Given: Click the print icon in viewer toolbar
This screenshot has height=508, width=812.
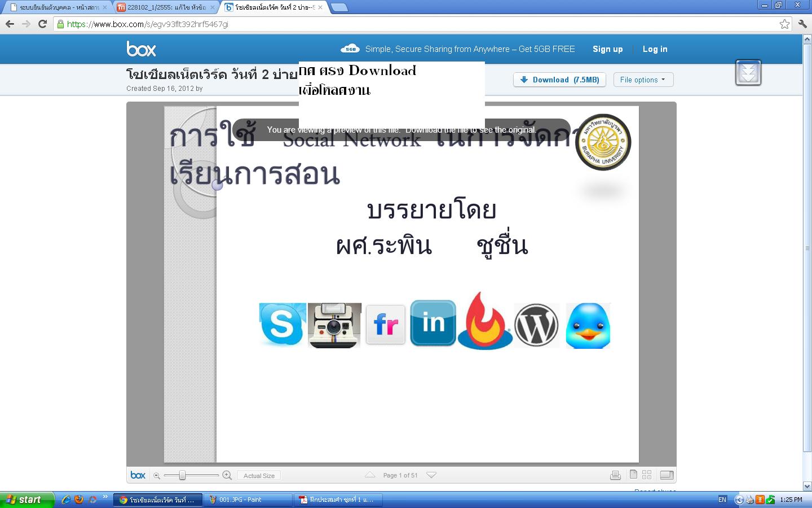Looking at the screenshot, I should pyautogui.click(x=615, y=475).
